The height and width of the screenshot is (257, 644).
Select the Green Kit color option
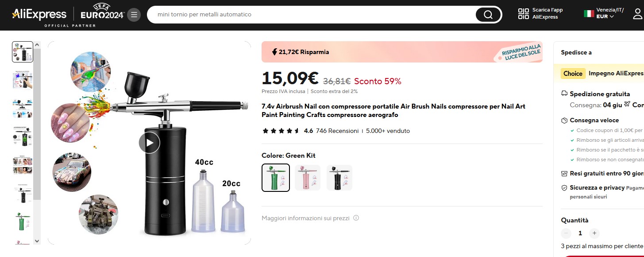coord(276,178)
